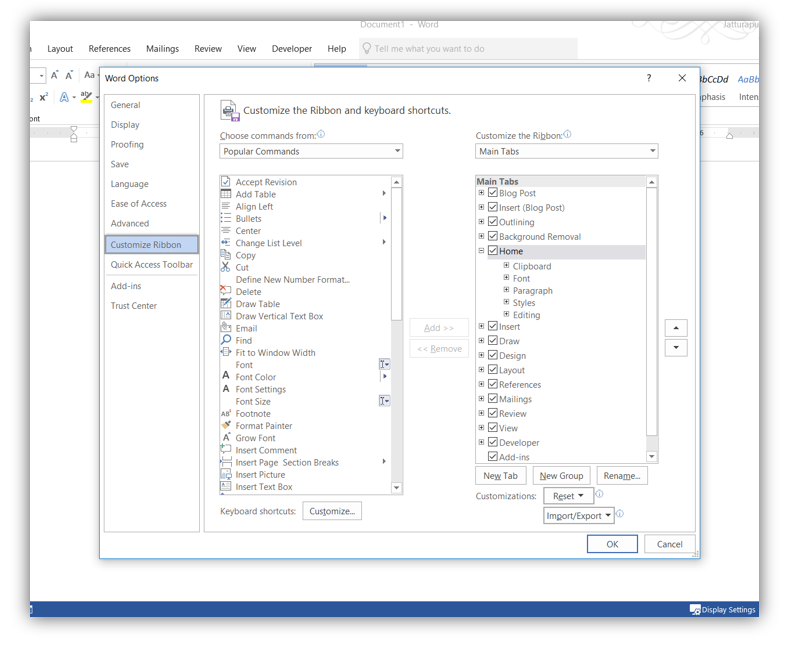Select the Draw Table command icon
Screen dimensions: 796x650
point(226,304)
